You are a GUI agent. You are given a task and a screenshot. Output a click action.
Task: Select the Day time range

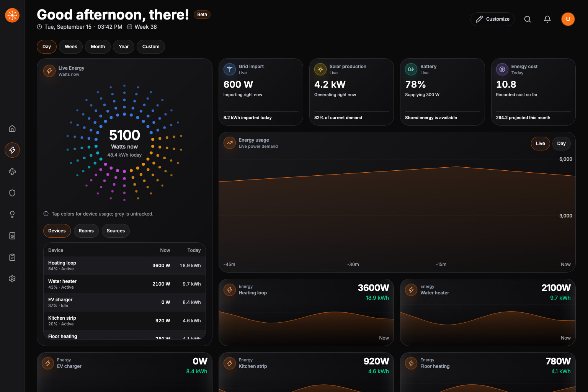click(x=47, y=47)
